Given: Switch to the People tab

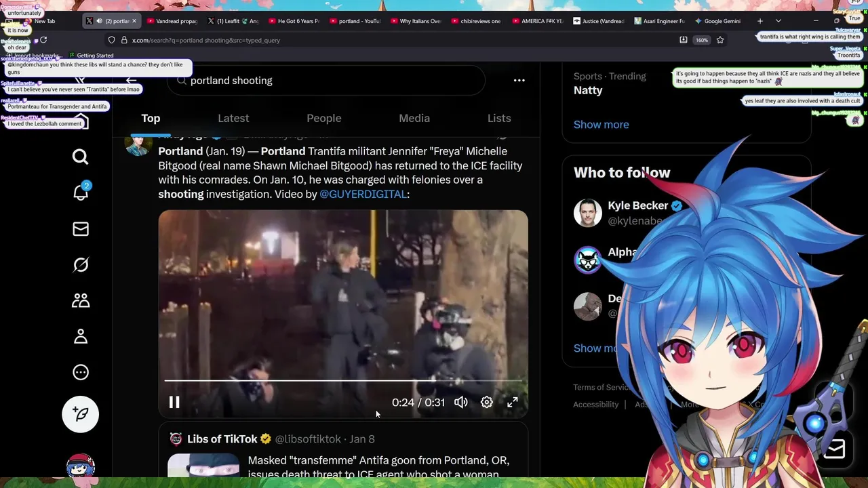Looking at the screenshot, I should (x=324, y=118).
